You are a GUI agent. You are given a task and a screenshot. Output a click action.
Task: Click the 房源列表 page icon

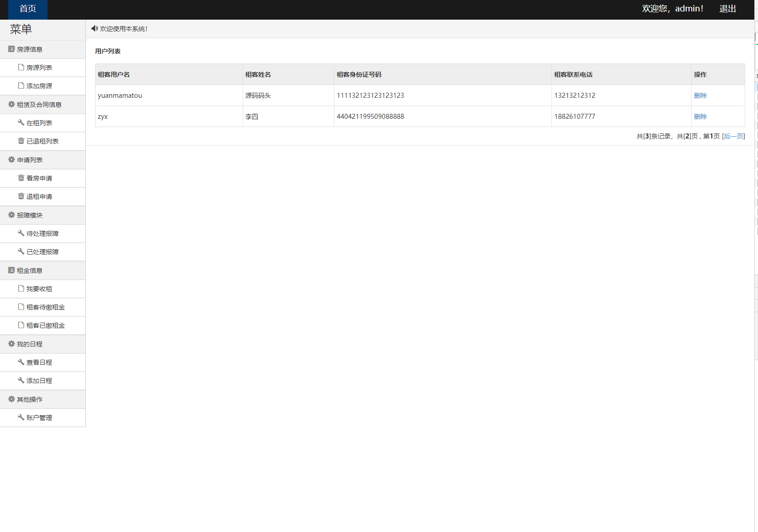coord(21,67)
